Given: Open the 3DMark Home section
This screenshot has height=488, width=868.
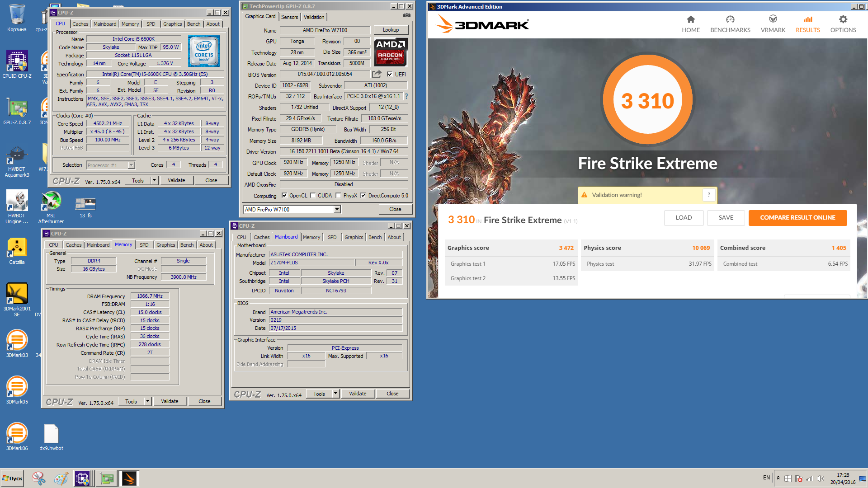Looking at the screenshot, I should tap(690, 24).
